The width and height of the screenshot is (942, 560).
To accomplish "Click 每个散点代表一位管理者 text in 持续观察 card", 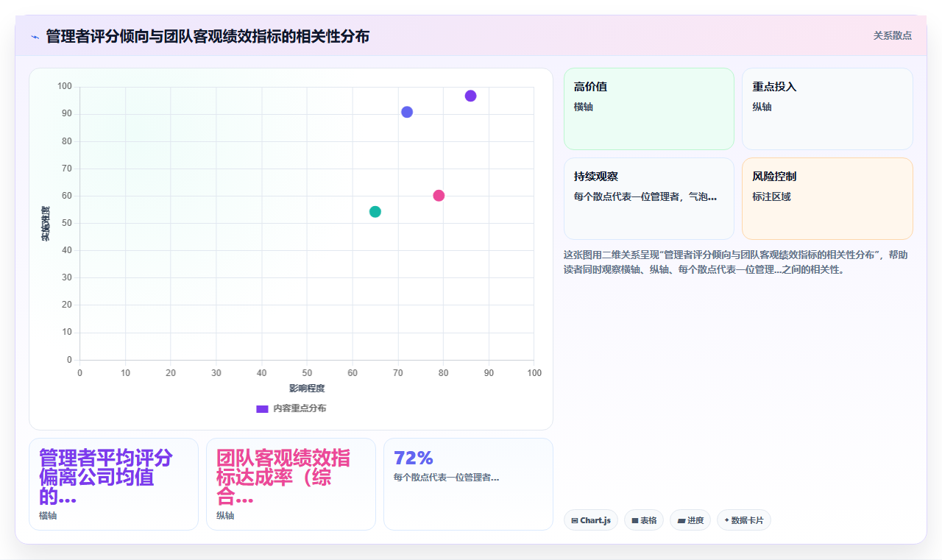I will (645, 196).
